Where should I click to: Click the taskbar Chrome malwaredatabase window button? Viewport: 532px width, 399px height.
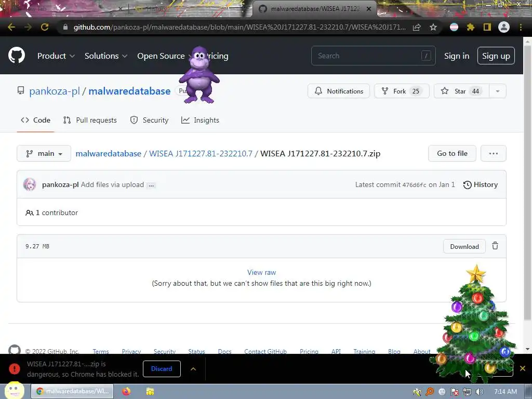[x=73, y=391]
